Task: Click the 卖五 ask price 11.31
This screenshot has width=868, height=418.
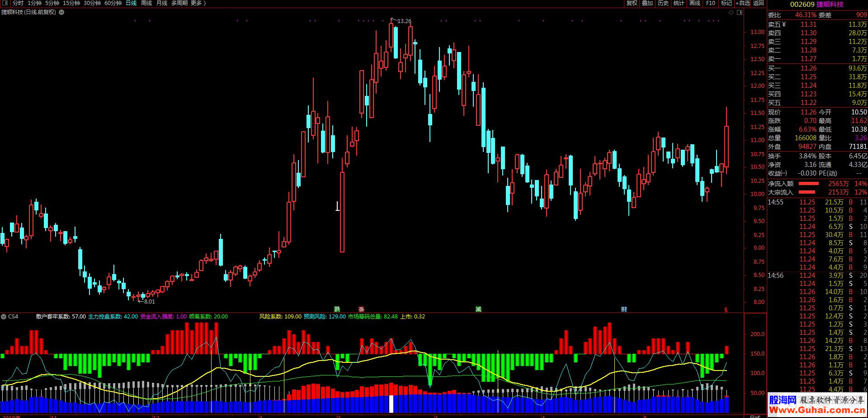Action: coord(808,24)
